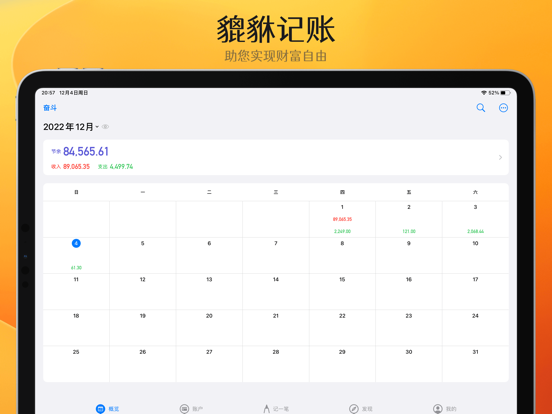Select day 14 in the calendar

(276, 280)
